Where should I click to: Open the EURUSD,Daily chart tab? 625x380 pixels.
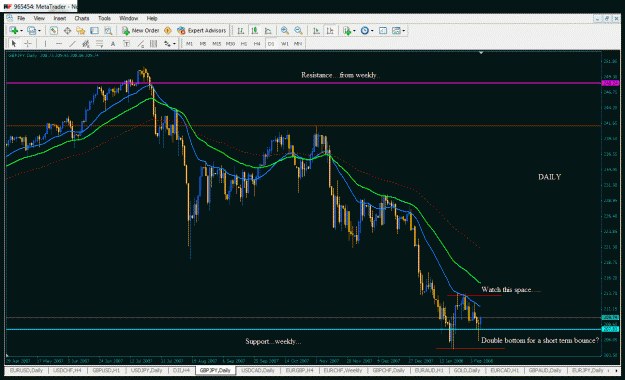tap(26, 370)
